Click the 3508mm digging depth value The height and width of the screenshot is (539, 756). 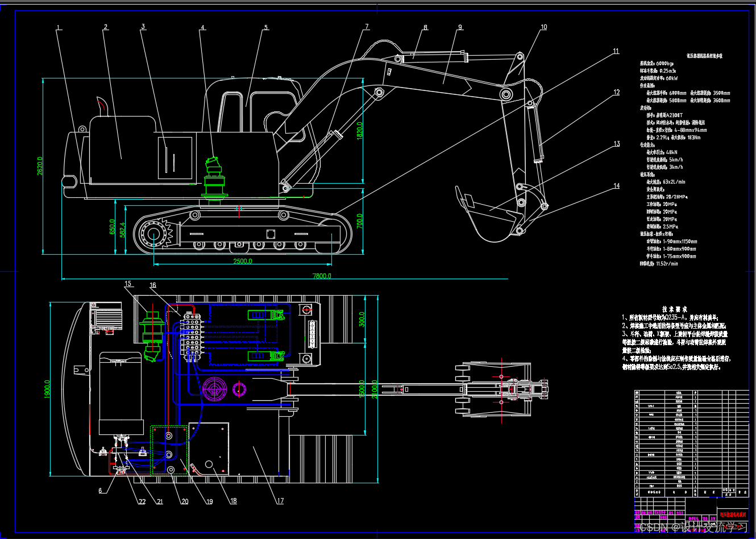[x=722, y=93]
